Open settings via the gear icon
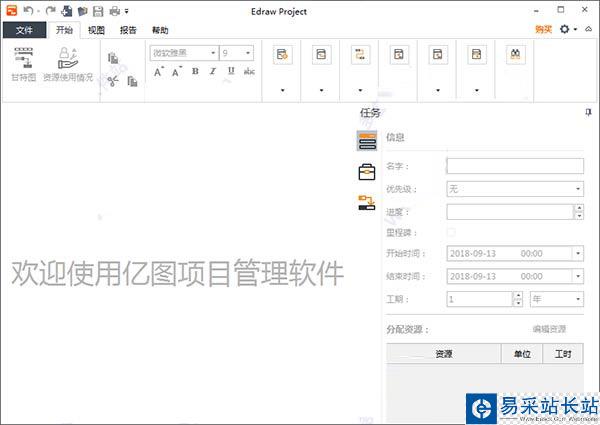This screenshot has height=425, width=600. click(x=565, y=29)
